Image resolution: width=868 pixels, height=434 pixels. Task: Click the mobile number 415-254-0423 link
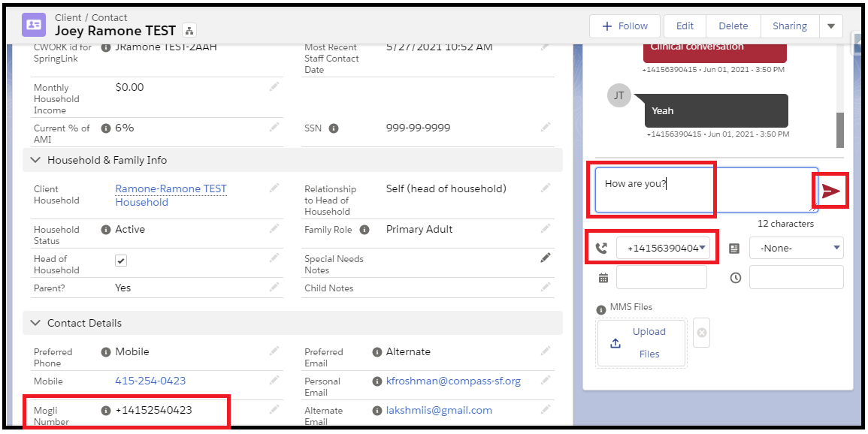point(150,381)
